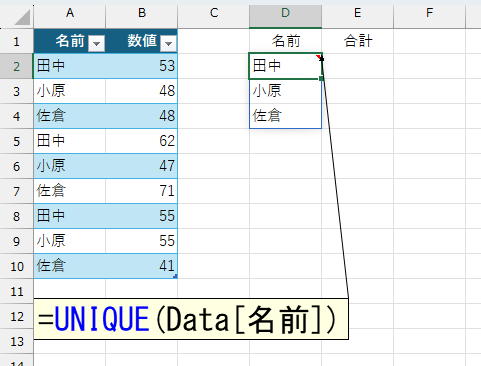Select row 11 header
481x366 pixels.
(17, 291)
